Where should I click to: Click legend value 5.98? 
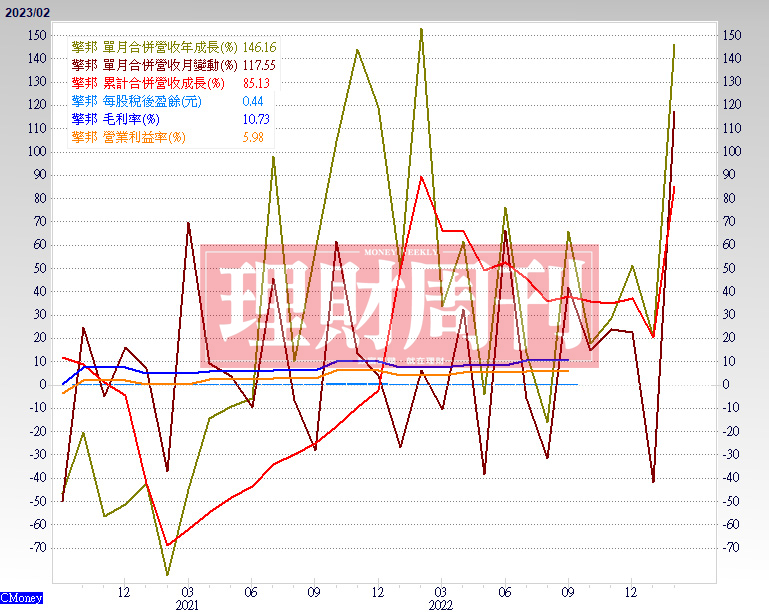(253, 137)
